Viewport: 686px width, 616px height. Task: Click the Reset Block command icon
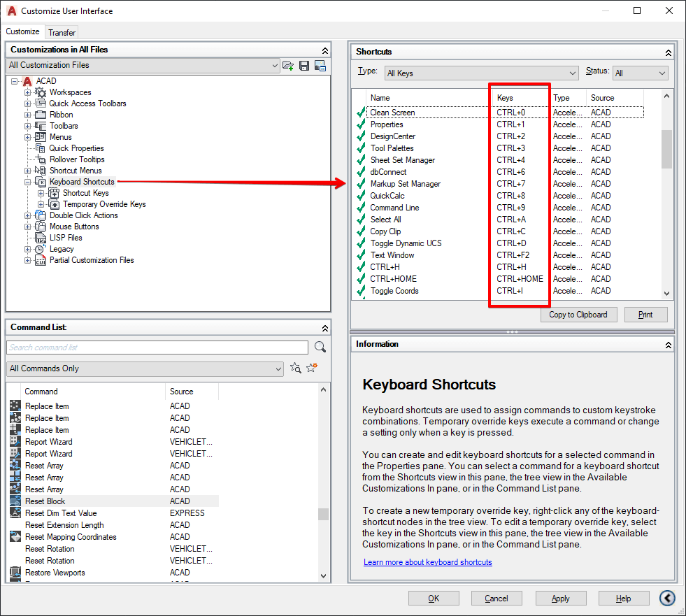[15, 501]
